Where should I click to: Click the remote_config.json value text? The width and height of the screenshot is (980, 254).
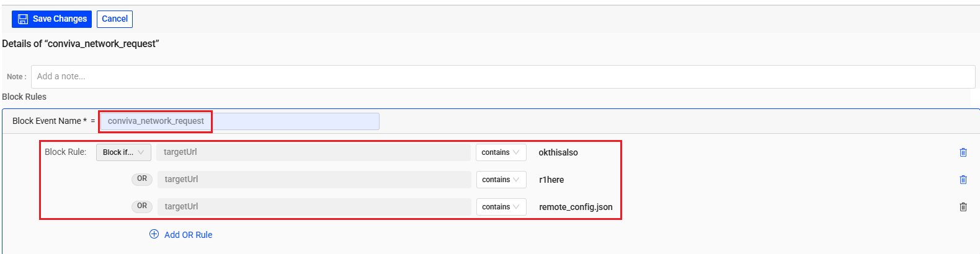tap(576, 207)
